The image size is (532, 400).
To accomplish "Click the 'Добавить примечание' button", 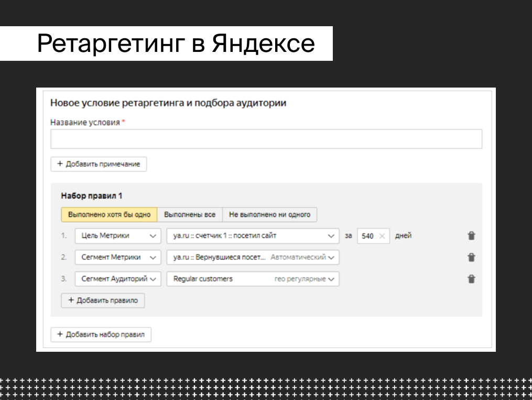I will pyautogui.click(x=99, y=164).
